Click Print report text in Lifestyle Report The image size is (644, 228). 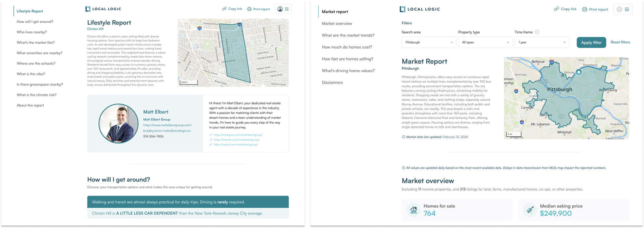[x=261, y=9]
